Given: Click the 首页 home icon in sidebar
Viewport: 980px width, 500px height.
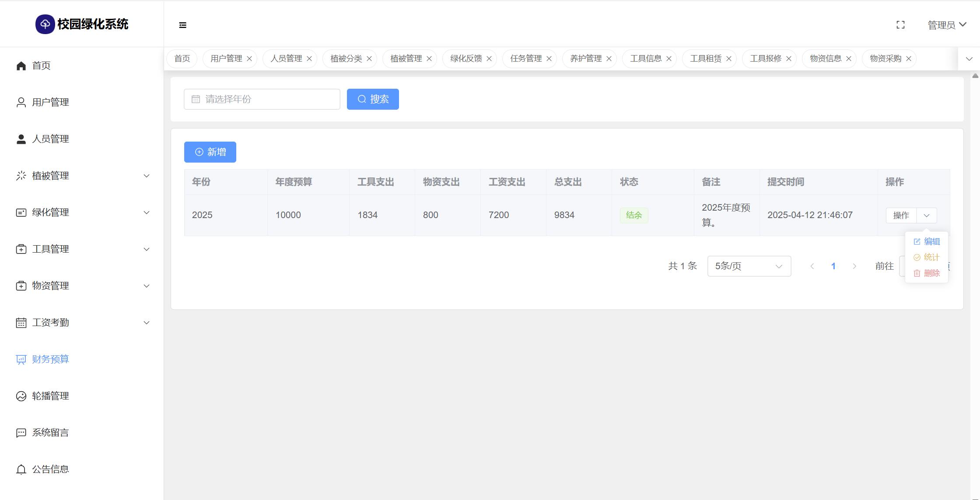Looking at the screenshot, I should click(x=21, y=66).
